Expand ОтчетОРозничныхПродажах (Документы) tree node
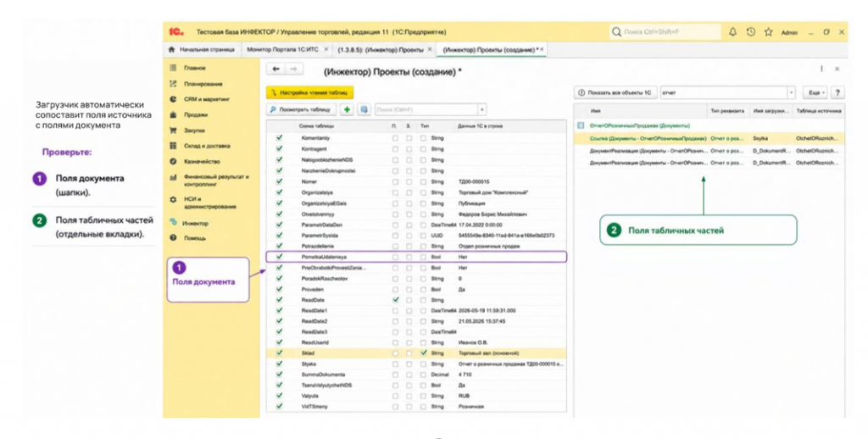 pos(581,125)
